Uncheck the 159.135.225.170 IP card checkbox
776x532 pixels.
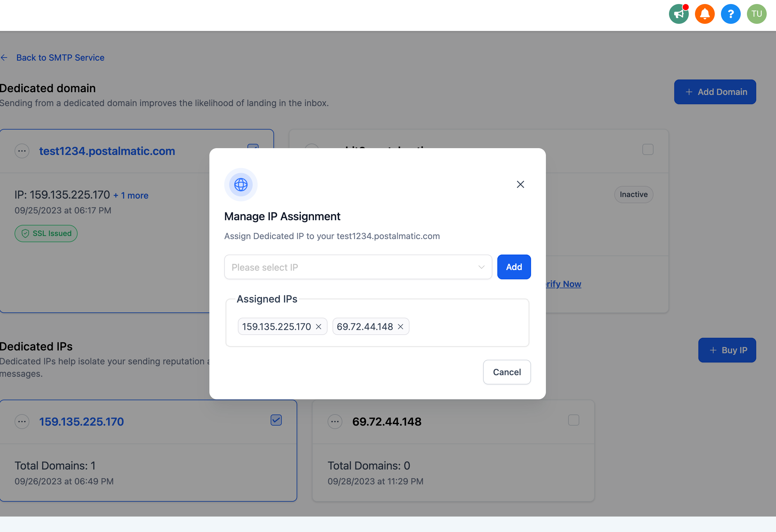coord(276,420)
